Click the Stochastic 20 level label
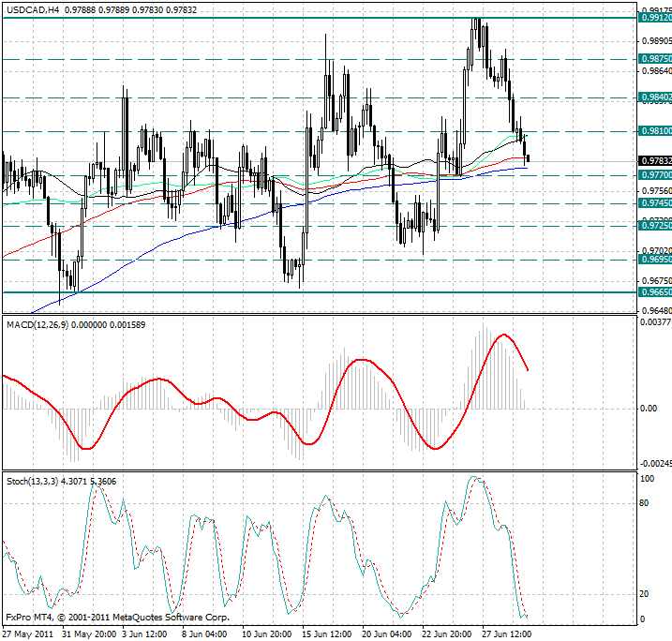This screenshot has height=641, width=672. point(644,594)
